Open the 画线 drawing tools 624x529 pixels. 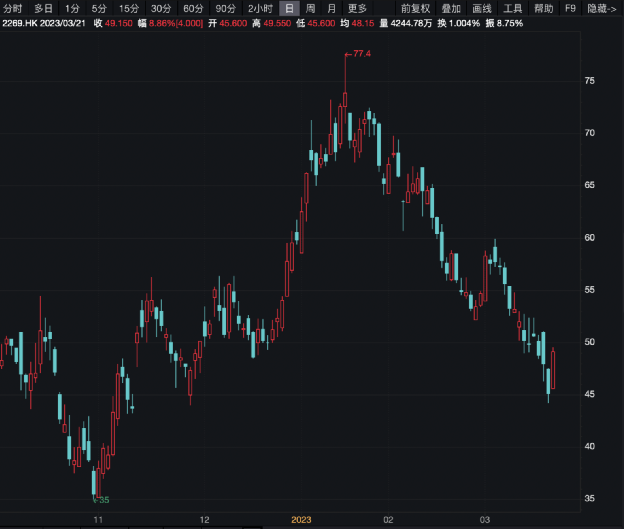(482, 8)
